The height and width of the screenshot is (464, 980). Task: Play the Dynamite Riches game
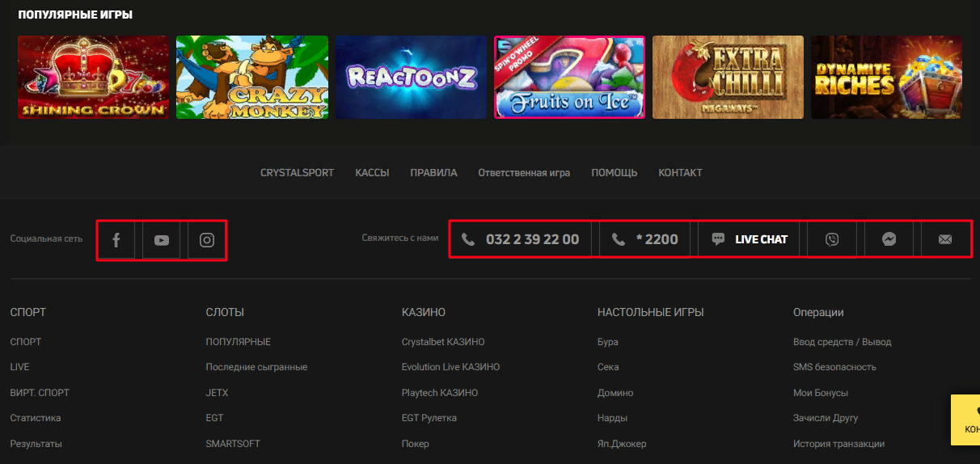click(887, 78)
